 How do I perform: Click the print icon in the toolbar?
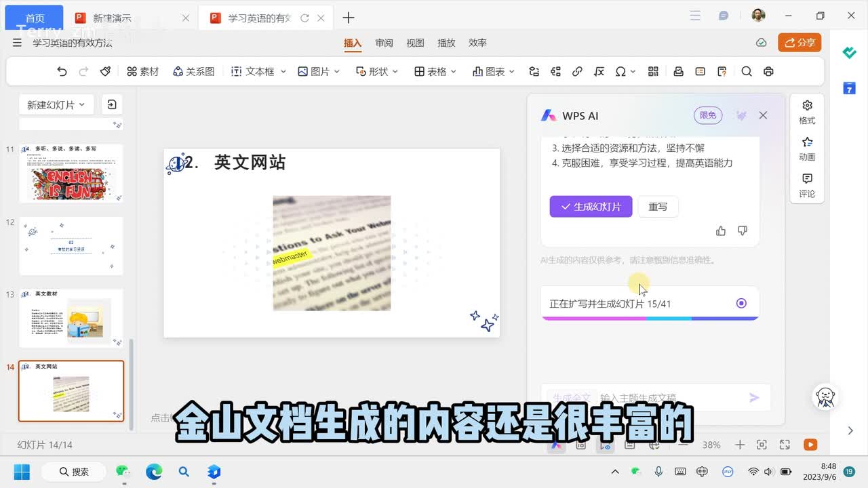pyautogui.click(x=768, y=71)
